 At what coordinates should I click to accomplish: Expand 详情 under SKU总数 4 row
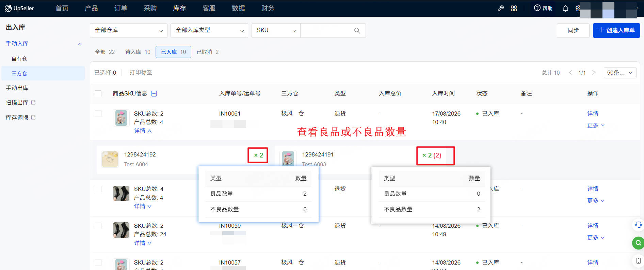[143, 206]
